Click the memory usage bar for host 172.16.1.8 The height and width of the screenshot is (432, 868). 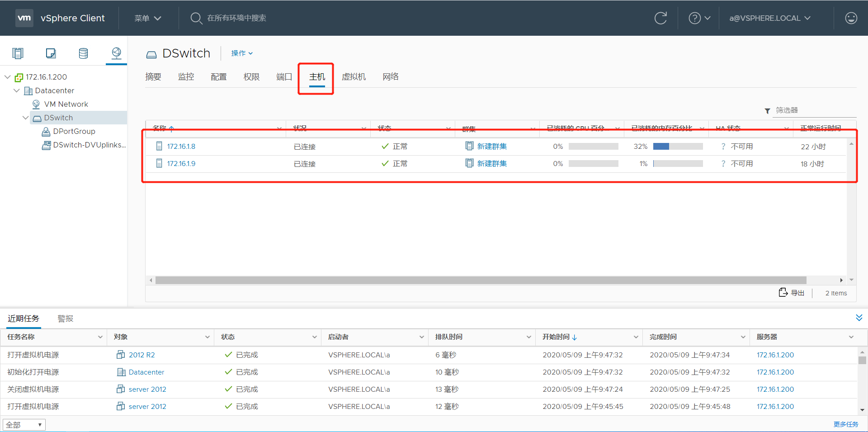[678, 146]
